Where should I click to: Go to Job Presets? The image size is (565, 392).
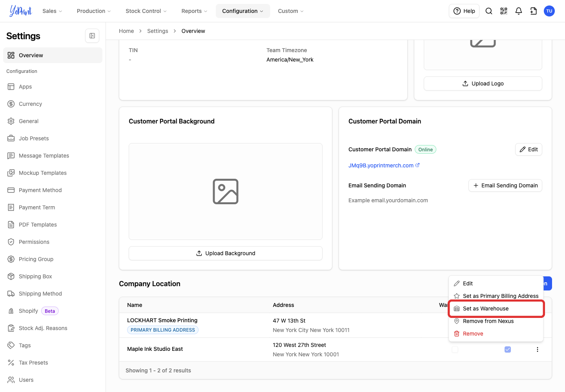pyautogui.click(x=53, y=138)
